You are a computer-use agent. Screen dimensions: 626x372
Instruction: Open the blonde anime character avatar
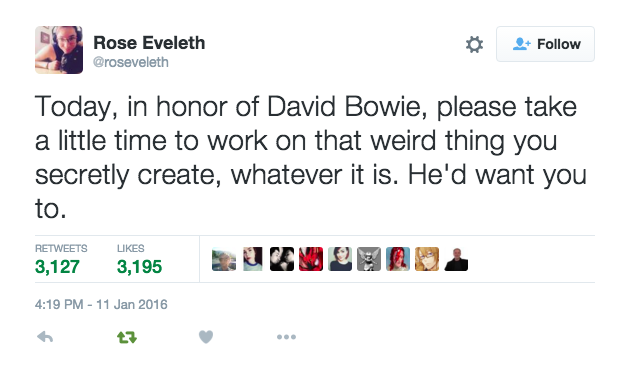click(x=427, y=259)
